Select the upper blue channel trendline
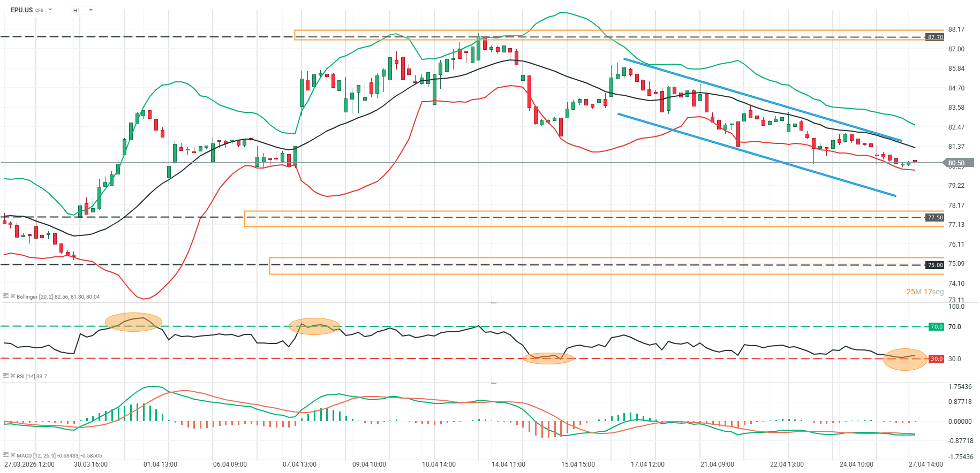The height and width of the screenshot is (473, 980). [760, 100]
